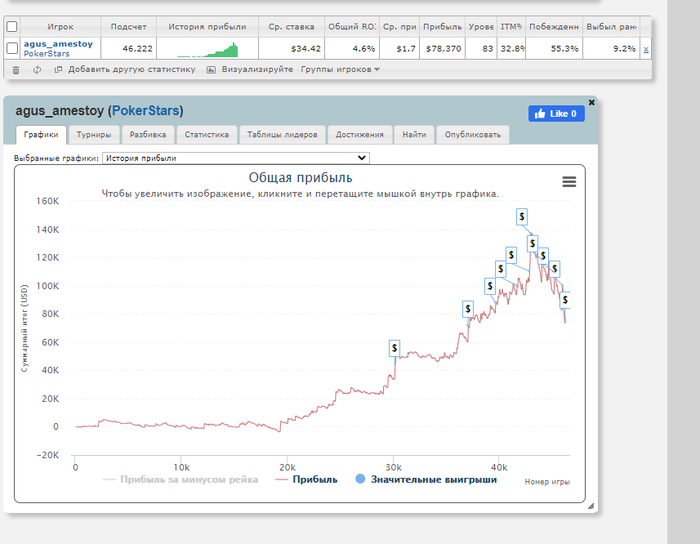Viewport: 700px width, 544px height.
Task: Open the Разбивка tab
Action: tap(148, 135)
